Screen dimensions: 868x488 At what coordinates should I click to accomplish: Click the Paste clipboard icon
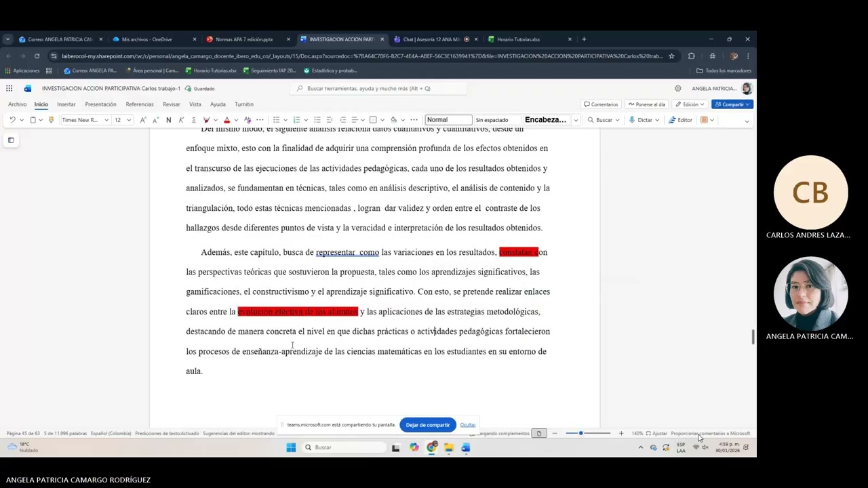coord(33,120)
